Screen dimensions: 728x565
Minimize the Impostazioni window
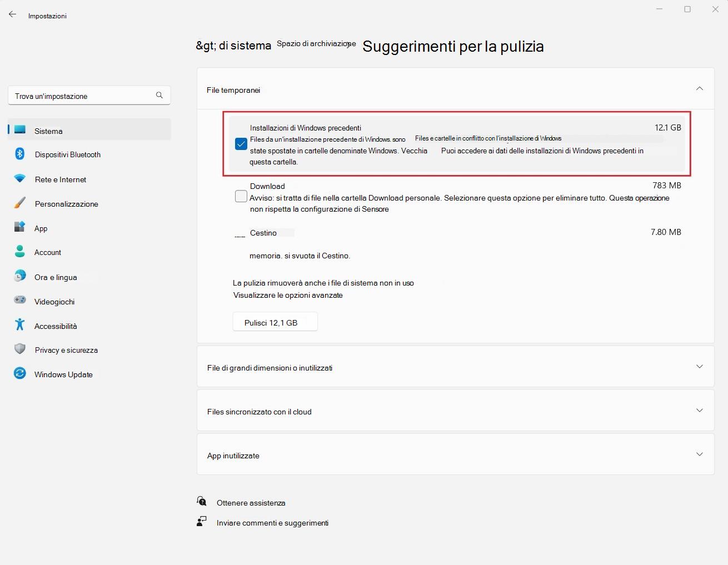pyautogui.click(x=660, y=9)
